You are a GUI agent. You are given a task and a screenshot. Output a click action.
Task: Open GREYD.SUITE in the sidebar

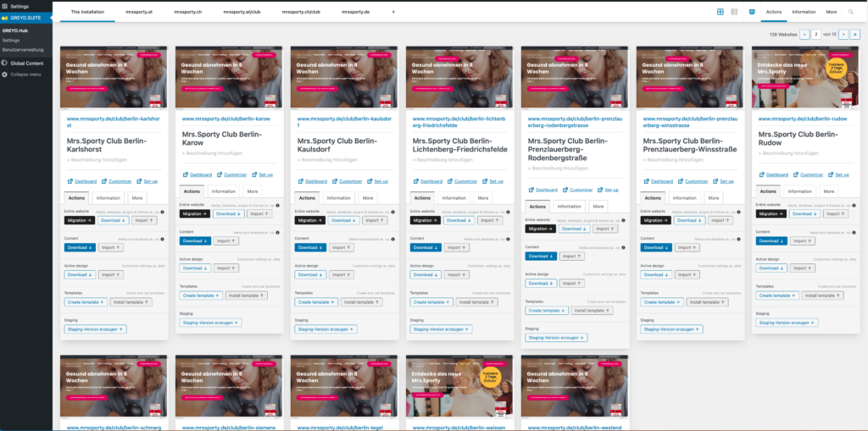26,18
